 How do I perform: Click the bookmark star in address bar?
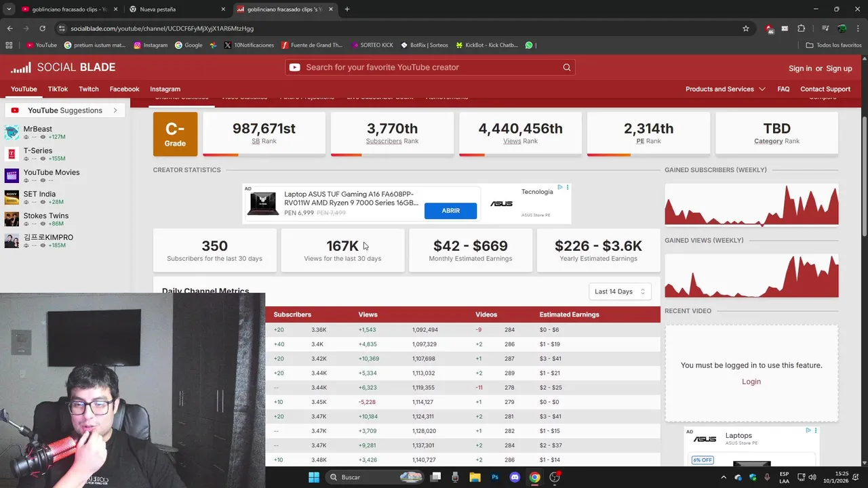pos(746,28)
